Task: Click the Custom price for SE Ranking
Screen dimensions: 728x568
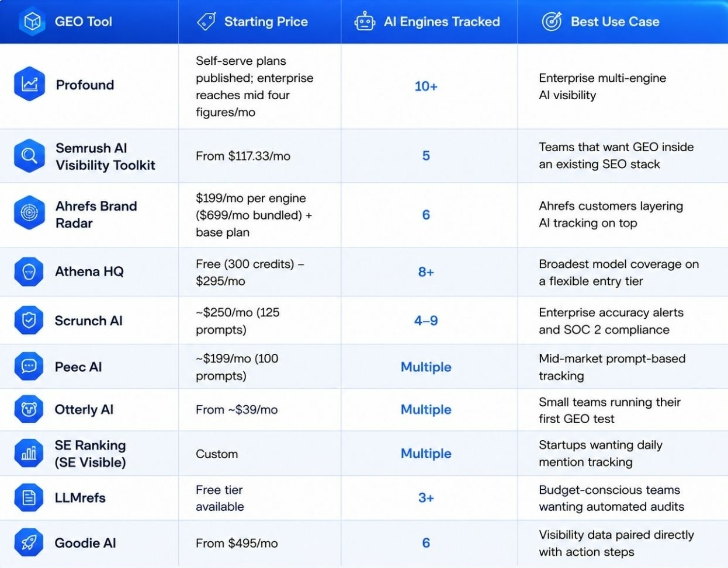Action: click(217, 454)
